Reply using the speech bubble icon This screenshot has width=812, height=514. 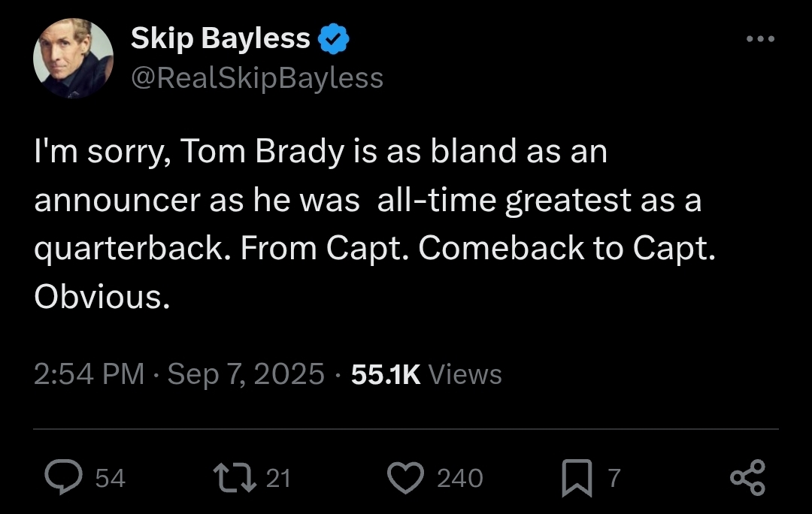pos(64,478)
